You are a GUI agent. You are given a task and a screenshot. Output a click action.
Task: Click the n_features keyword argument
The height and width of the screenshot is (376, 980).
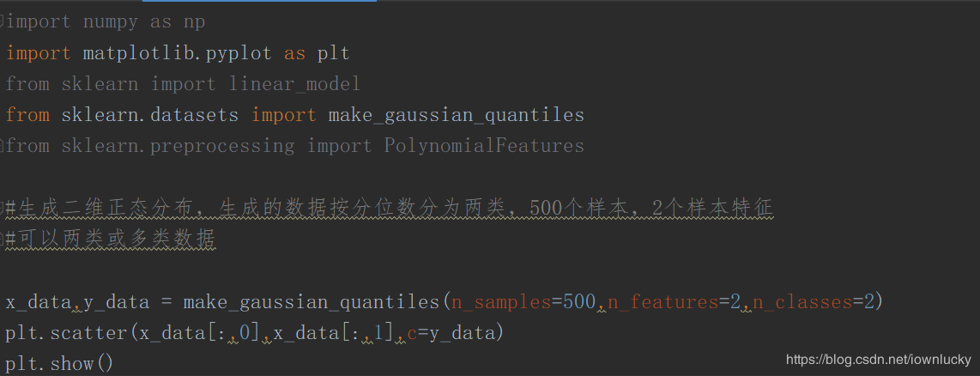pyautogui.click(x=662, y=302)
